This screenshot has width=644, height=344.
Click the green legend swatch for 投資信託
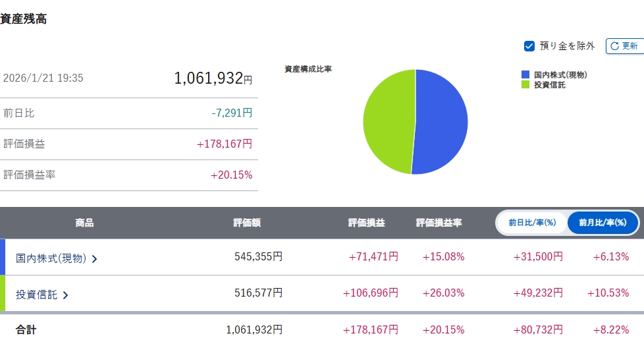tap(525, 84)
